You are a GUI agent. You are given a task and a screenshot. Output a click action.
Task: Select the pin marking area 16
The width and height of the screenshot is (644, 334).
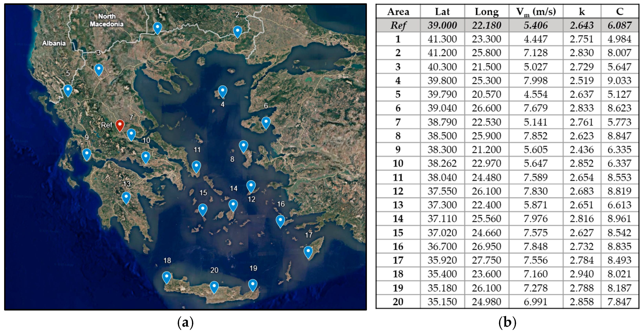pyautogui.click(x=280, y=221)
